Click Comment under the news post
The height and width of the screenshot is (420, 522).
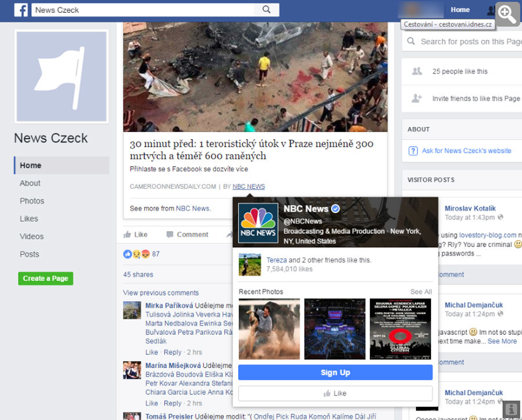[187, 235]
